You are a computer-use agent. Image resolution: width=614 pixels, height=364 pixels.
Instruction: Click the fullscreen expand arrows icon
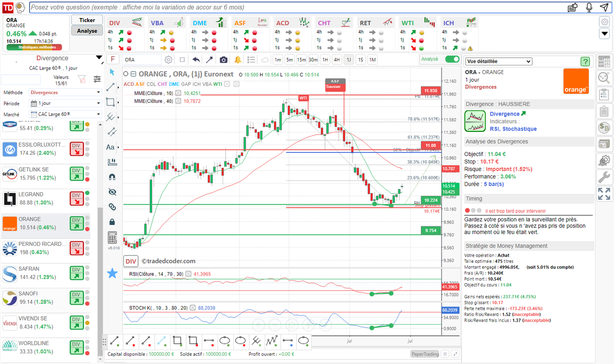pyautogui.click(x=604, y=194)
